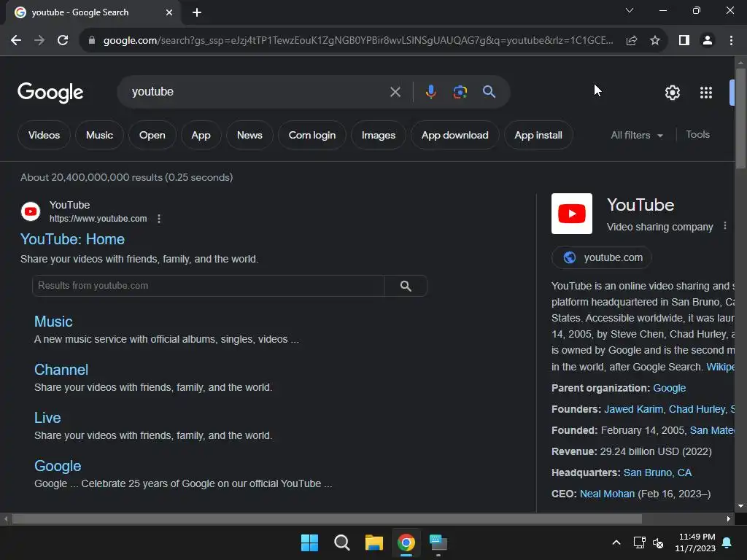Open the Windows Start menu
The image size is (747, 560).
click(x=309, y=542)
